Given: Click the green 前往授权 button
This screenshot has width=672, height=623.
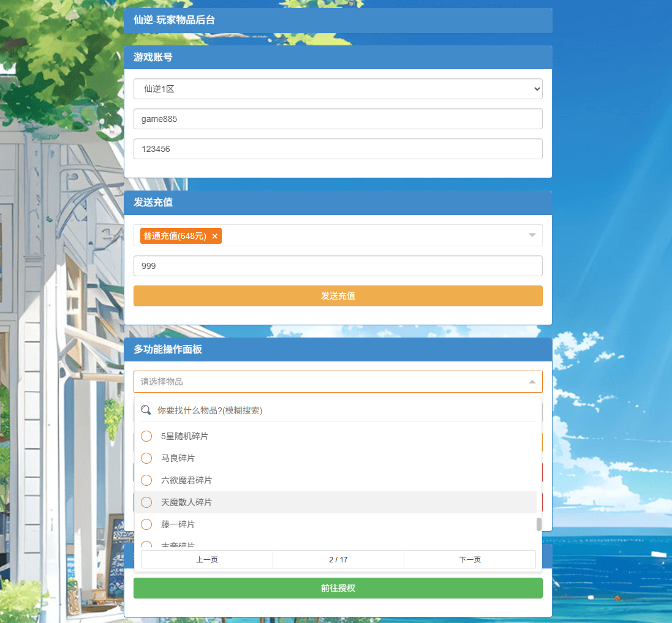Looking at the screenshot, I should 338,588.
